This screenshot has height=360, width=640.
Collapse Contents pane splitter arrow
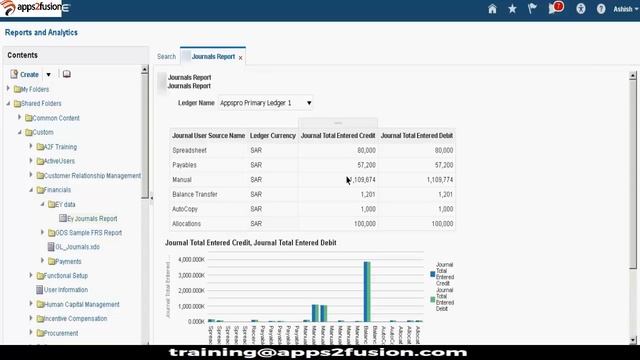click(x=152, y=198)
